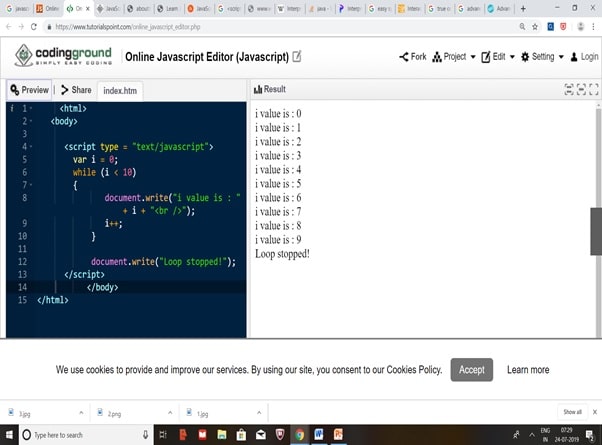Image resolution: width=602 pixels, height=445 pixels.
Task: Run code with Preview button
Action: [30, 90]
